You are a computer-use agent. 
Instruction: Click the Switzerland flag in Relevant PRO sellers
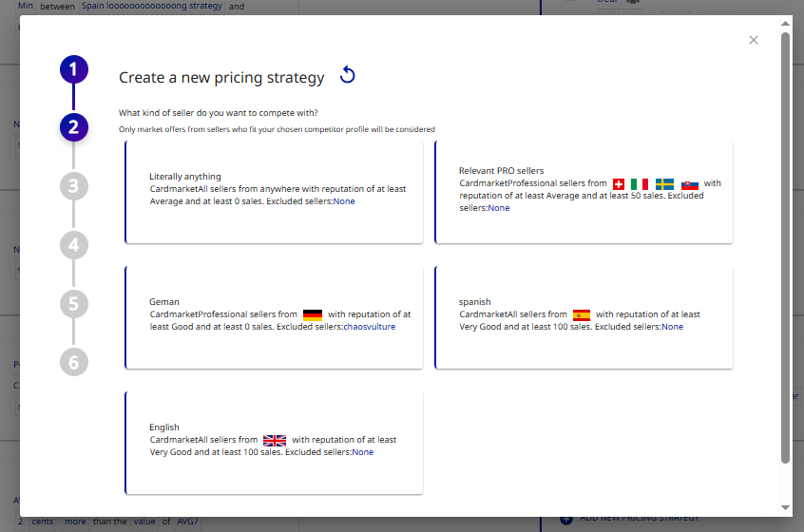tap(619, 184)
